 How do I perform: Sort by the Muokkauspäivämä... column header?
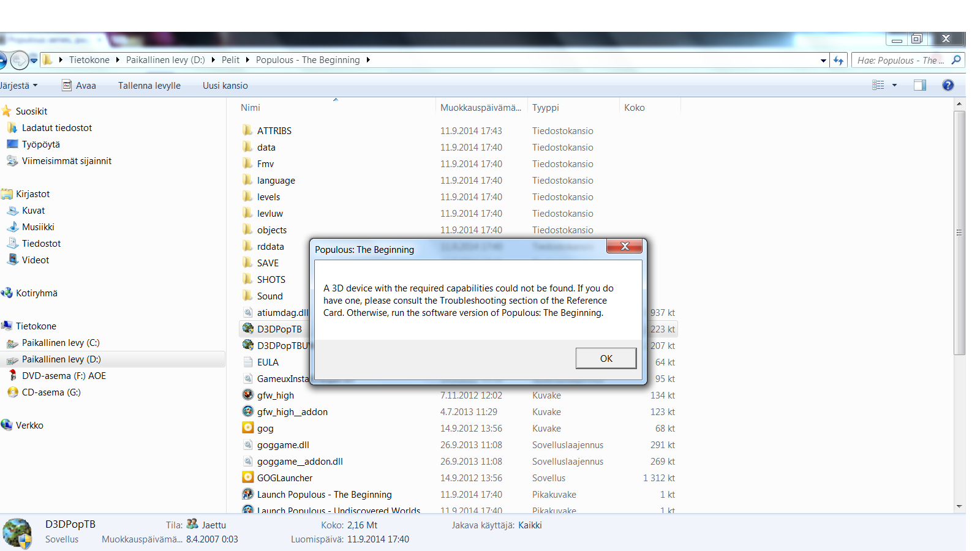pos(481,107)
